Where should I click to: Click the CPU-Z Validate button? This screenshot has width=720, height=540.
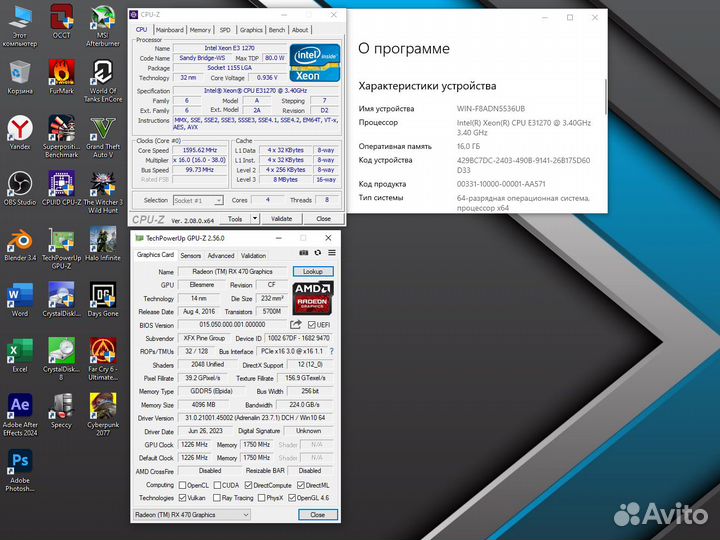(281, 219)
